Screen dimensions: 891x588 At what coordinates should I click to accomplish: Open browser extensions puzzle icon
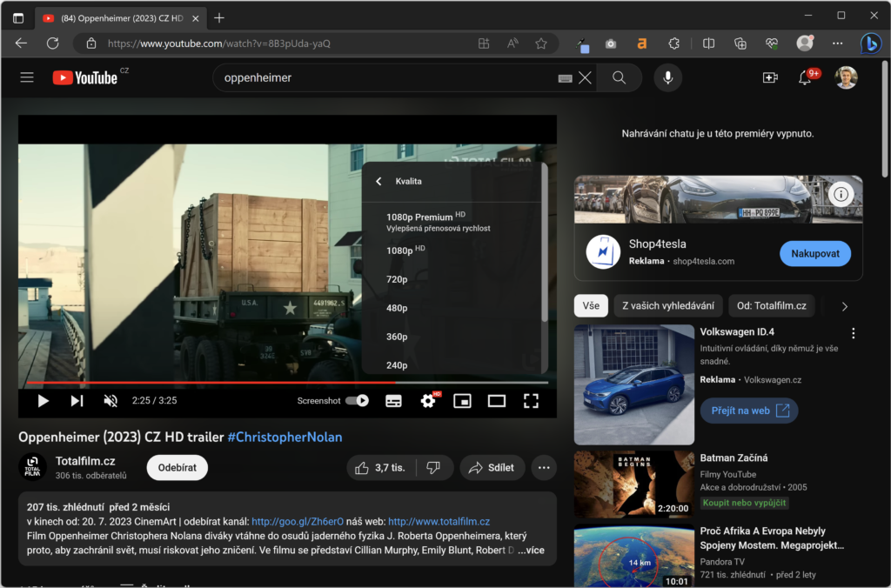coord(674,43)
